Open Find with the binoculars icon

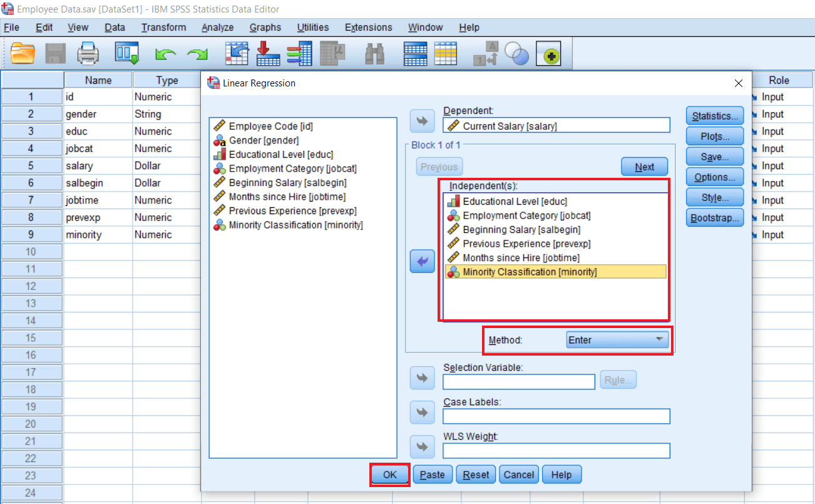[x=374, y=54]
